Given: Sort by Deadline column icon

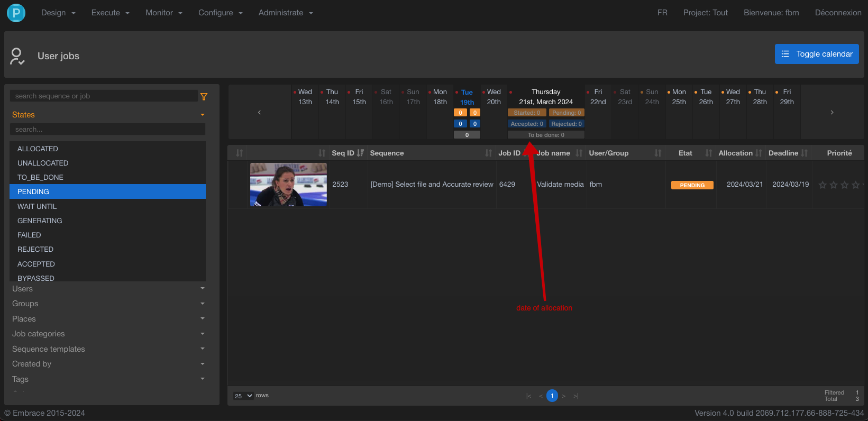Looking at the screenshot, I should point(805,153).
